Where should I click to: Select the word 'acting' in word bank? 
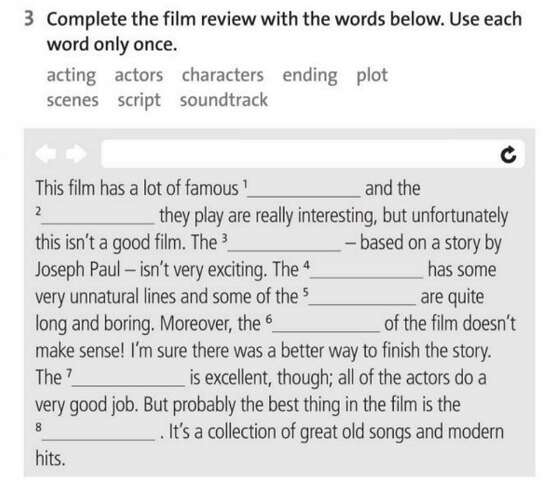71,76
